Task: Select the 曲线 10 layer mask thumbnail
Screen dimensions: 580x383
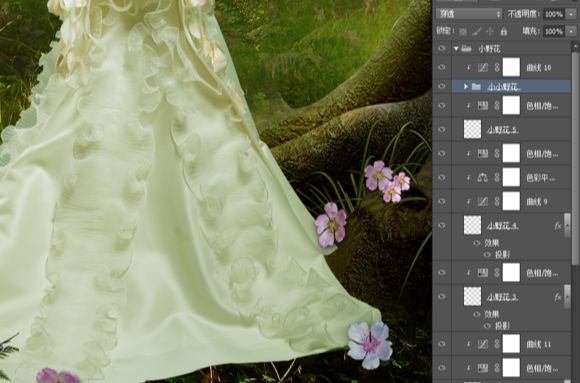Action: pos(511,67)
